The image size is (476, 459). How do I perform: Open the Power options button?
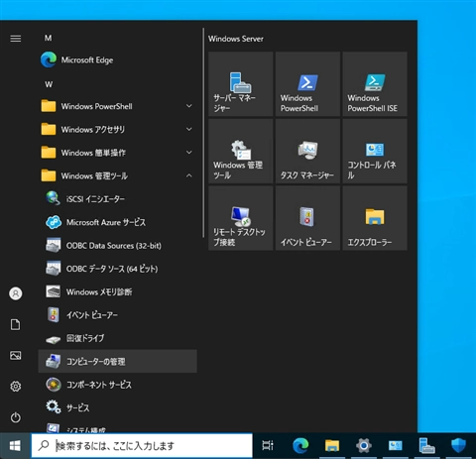pyautogui.click(x=16, y=417)
